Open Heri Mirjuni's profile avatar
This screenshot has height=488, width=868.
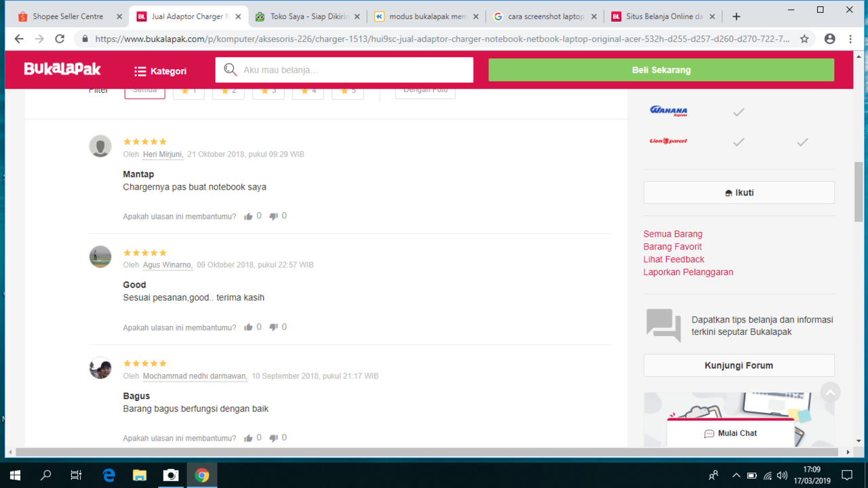100,146
